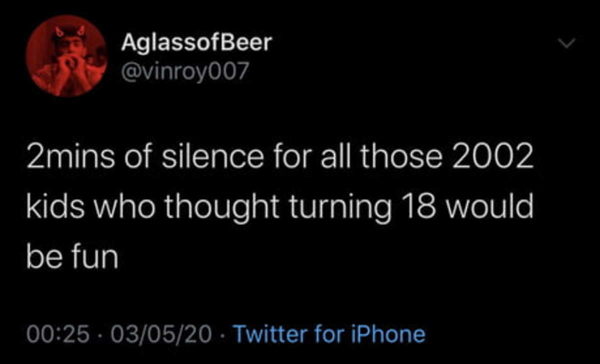This screenshot has width=600, height=364.
Task: Click the tweet text about 2002 kids
Action: tap(279, 208)
